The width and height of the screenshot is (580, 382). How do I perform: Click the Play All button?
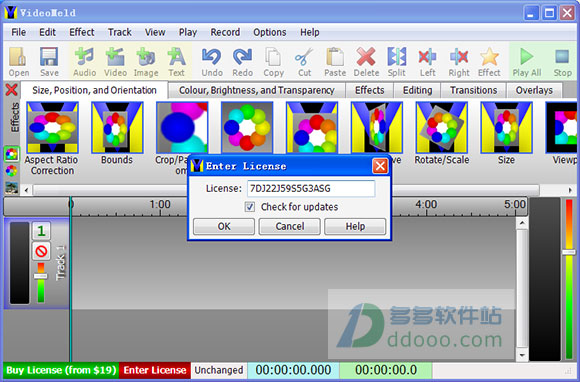click(527, 62)
